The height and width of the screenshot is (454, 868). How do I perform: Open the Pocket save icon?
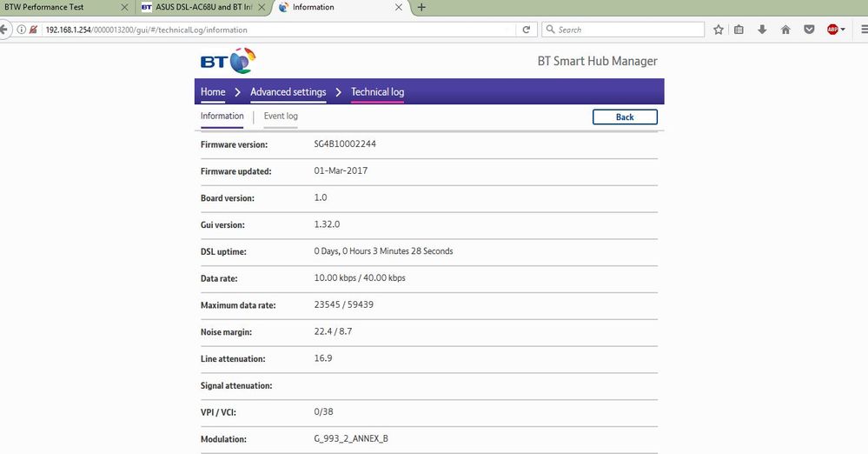[x=809, y=30]
